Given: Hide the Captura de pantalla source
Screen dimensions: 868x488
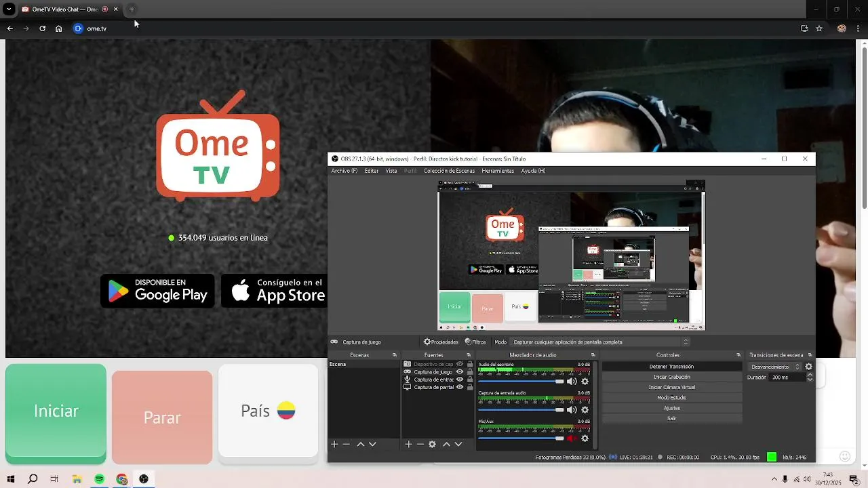Looking at the screenshot, I should (x=460, y=387).
